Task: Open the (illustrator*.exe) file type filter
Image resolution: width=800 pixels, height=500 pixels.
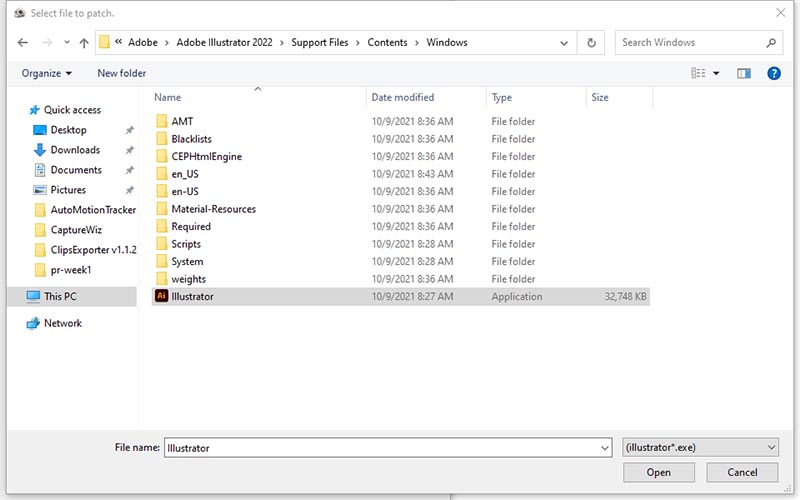Action: click(x=701, y=447)
